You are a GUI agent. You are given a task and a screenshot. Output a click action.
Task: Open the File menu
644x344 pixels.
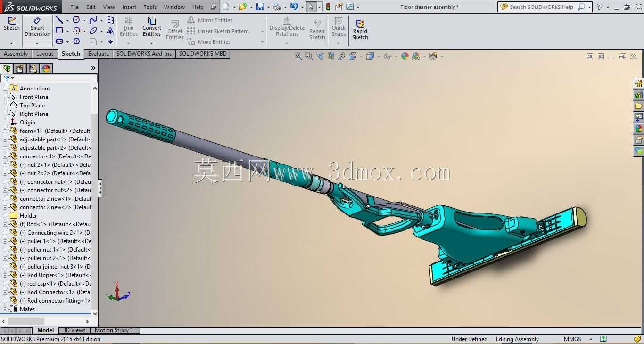point(74,7)
